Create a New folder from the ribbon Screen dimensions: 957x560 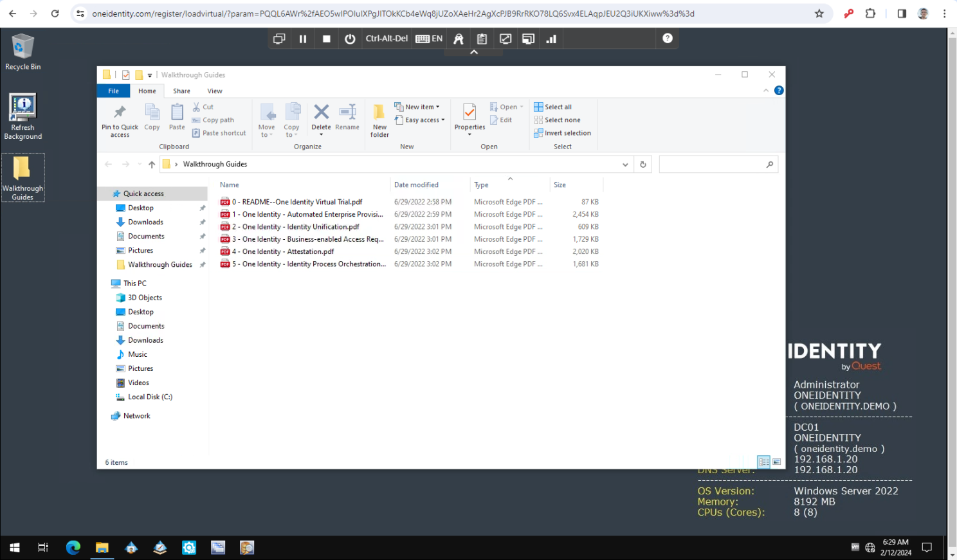(379, 120)
